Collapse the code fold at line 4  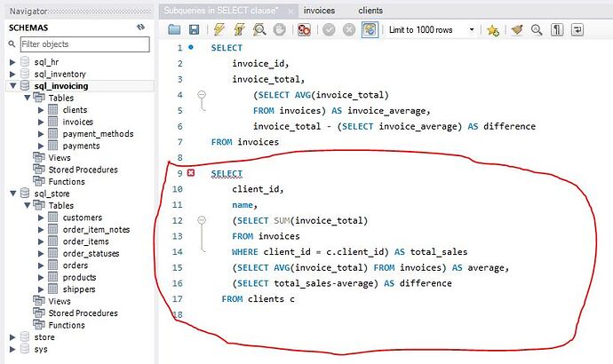(202, 94)
